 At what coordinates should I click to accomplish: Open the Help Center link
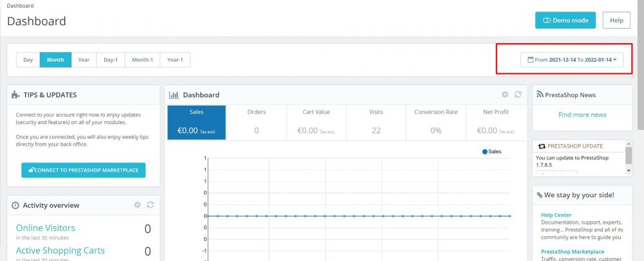click(x=556, y=215)
